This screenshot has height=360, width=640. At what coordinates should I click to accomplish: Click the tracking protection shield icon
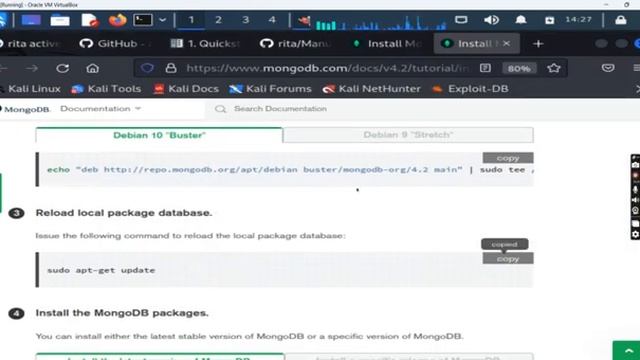pyautogui.click(x=147, y=68)
